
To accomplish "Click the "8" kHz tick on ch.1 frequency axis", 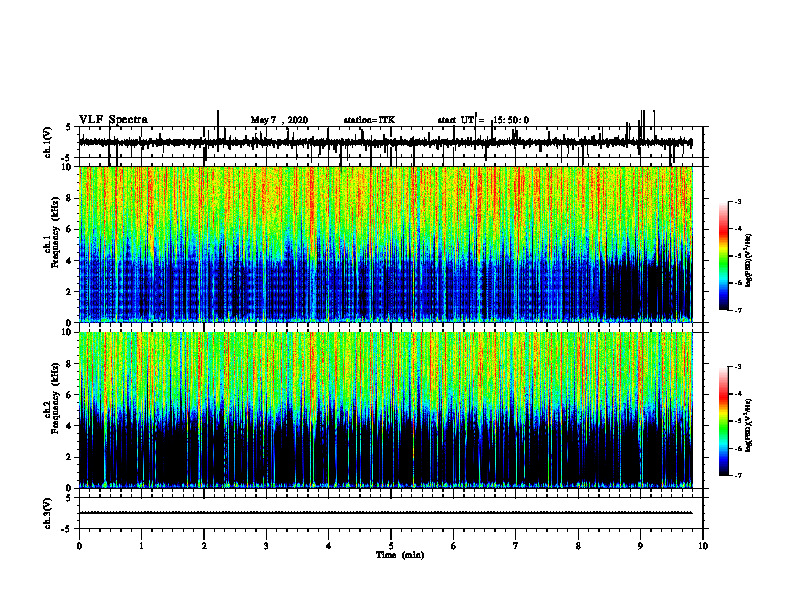I will [x=70, y=198].
